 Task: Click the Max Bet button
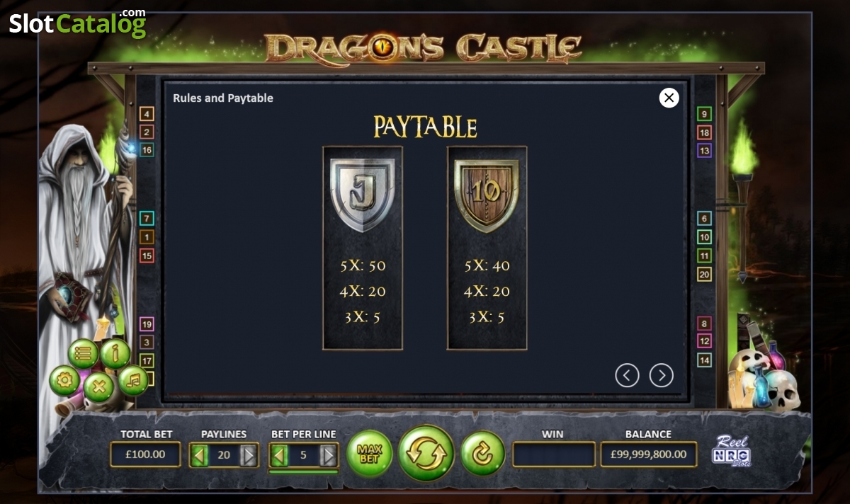pyautogui.click(x=370, y=453)
